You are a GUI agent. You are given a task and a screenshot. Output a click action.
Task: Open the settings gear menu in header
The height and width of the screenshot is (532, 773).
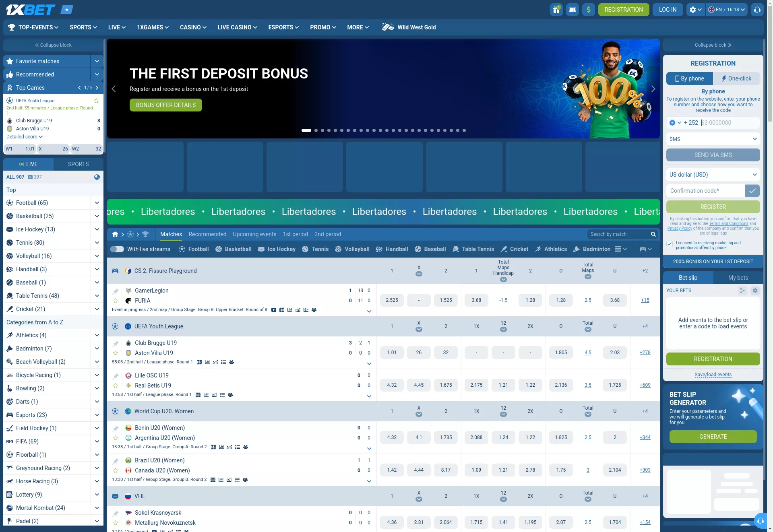695,10
